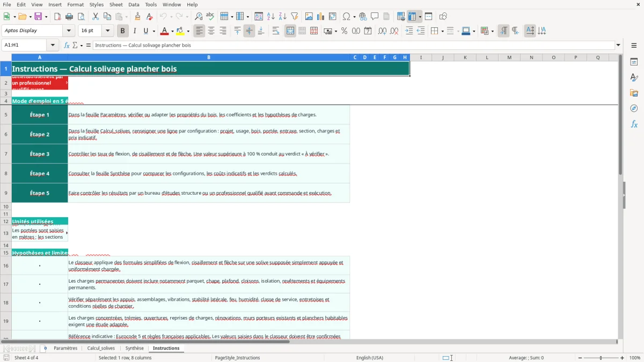Expand the Name Box dropdown
Viewport: 644px width, 362px height.
click(x=53, y=45)
